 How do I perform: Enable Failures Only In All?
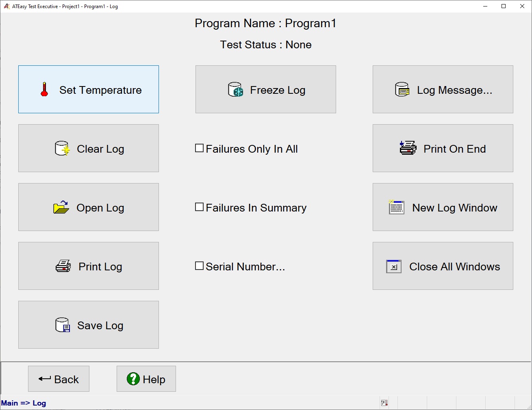tap(199, 148)
